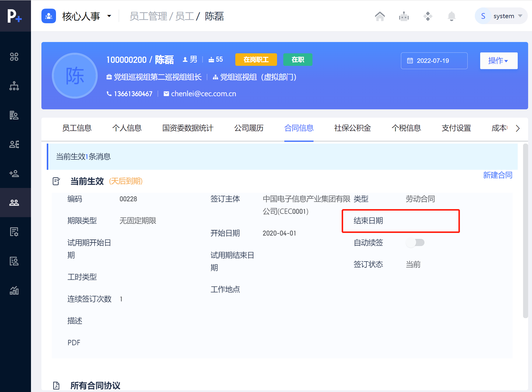Click the 2022-07-19 date picker field

pos(434,61)
